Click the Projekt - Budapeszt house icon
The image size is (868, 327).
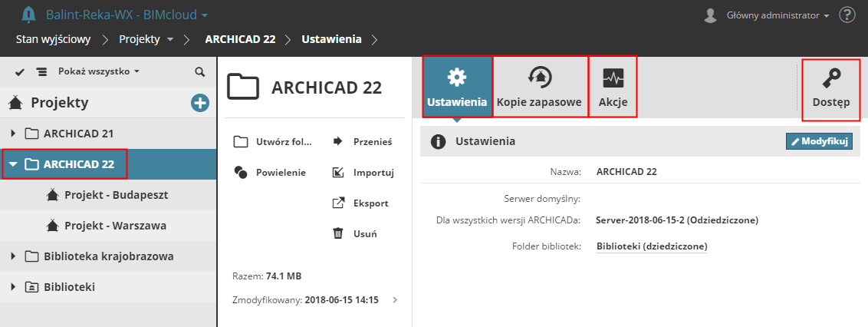(x=53, y=194)
